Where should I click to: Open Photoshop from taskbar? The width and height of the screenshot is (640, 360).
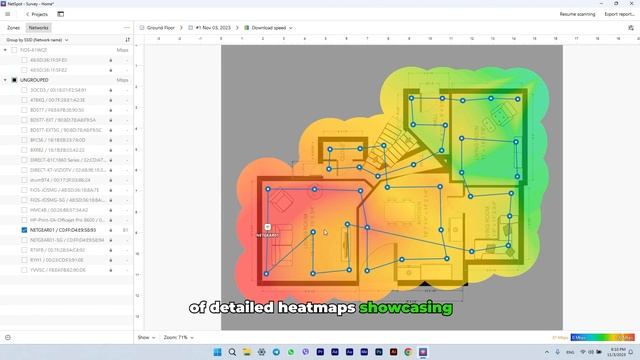pos(379,352)
